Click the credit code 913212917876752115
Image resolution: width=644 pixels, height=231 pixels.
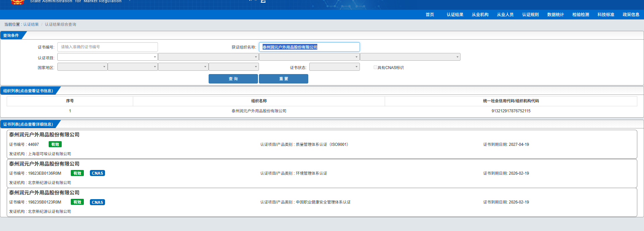click(x=511, y=111)
